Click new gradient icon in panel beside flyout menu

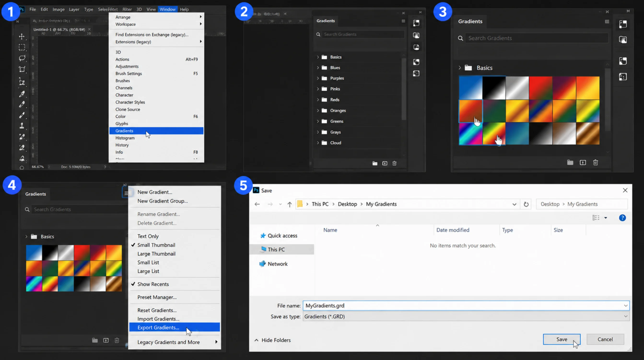pos(106,340)
